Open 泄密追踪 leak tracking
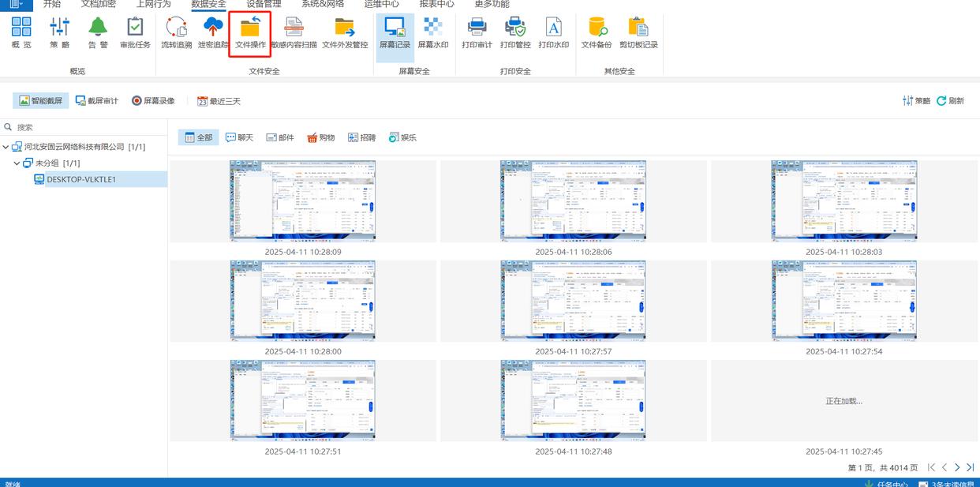Image resolution: width=980 pixels, height=487 pixels. click(213, 33)
